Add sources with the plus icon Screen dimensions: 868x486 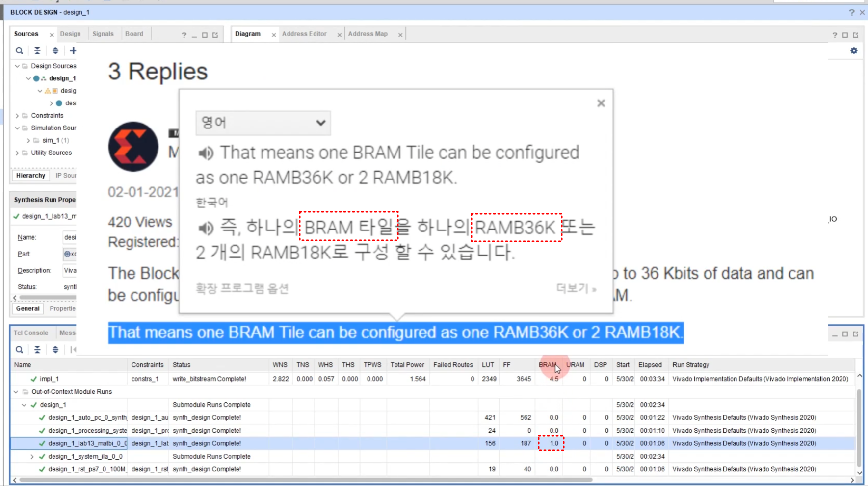73,51
